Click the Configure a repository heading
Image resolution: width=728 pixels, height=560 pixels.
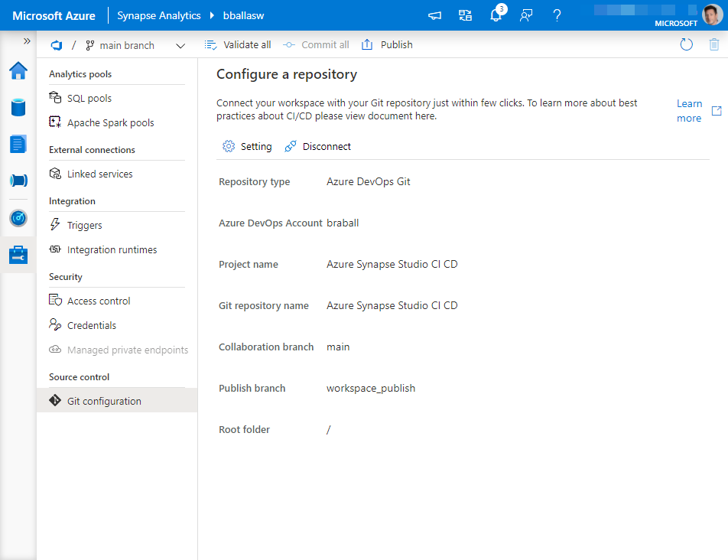[x=287, y=74]
